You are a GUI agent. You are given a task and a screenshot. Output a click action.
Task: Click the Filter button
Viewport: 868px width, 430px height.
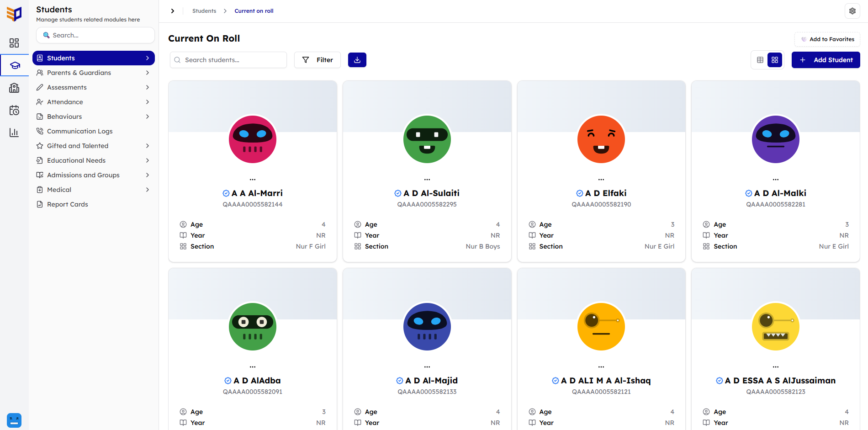coord(318,60)
